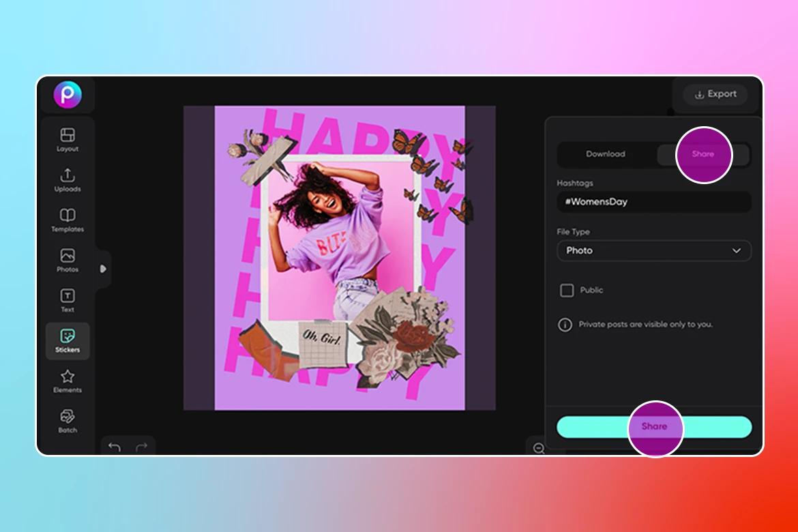
Task: Switch to the Download tab
Action: pyautogui.click(x=606, y=154)
